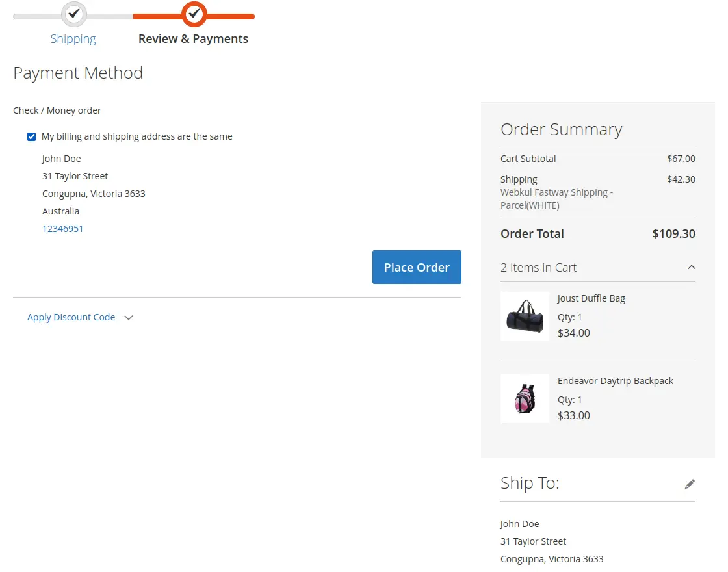Click the Shipping step checkmark icon

73,15
